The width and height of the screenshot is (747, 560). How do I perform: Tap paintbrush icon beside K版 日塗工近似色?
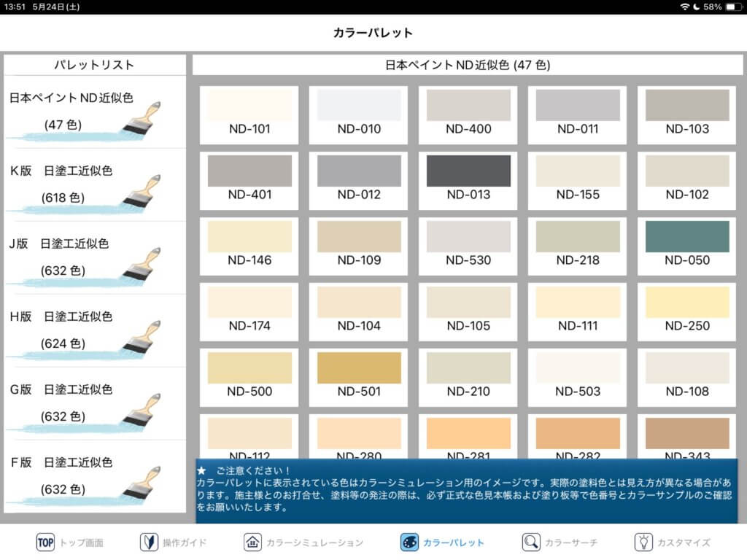tap(142, 191)
